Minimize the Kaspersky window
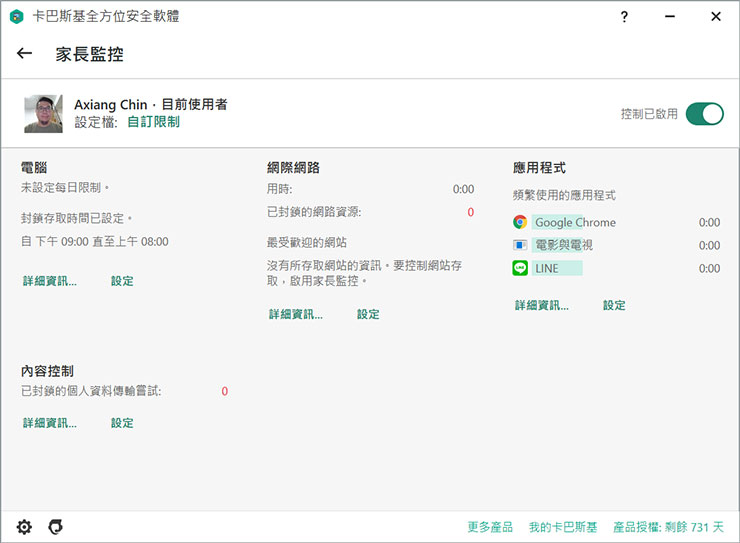This screenshot has height=543, width=740. pos(670,17)
